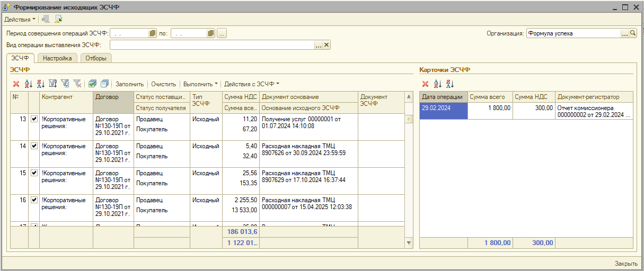The image size is (644, 271).
Task: Expand the Выполнить dropdown
Action: click(x=200, y=84)
